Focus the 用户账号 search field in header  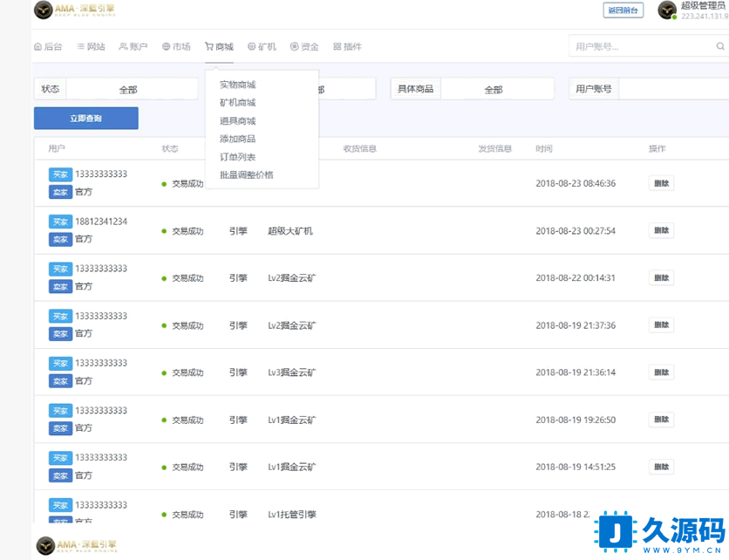coord(641,47)
